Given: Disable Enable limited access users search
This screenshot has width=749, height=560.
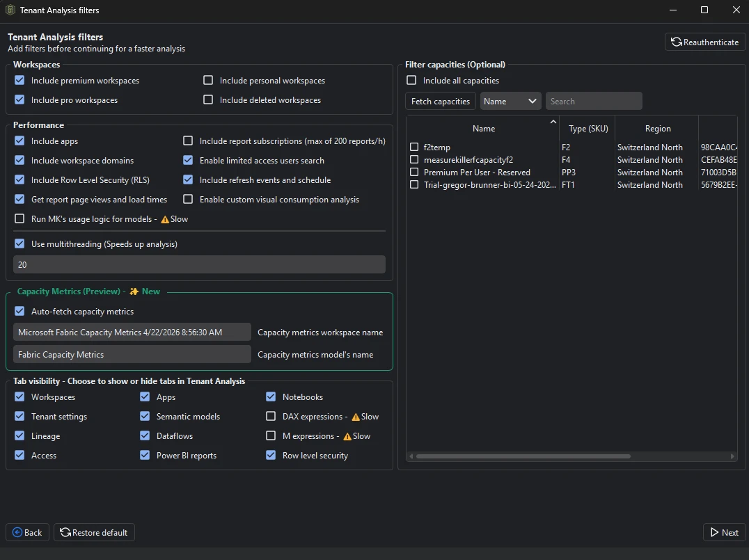Looking at the screenshot, I should pyautogui.click(x=188, y=161).
